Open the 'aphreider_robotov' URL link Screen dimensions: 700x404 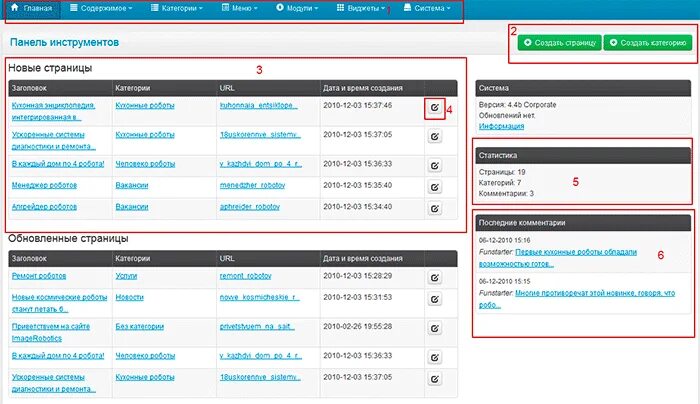(x=250, y=207)
